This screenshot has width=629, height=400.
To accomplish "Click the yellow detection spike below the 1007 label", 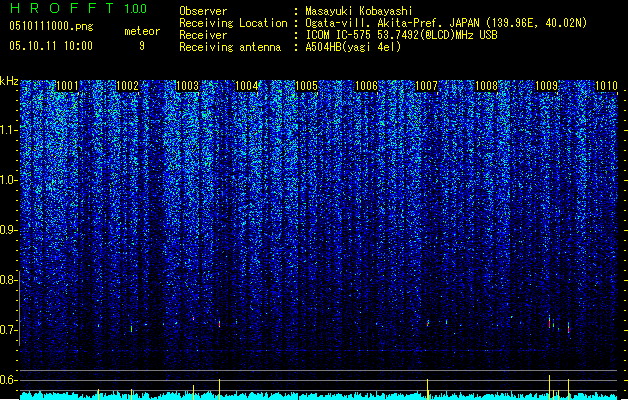I will [428, 389].
